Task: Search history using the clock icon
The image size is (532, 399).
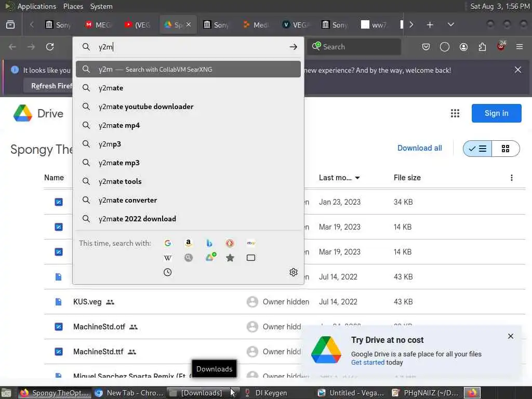Action: point(168,272)
